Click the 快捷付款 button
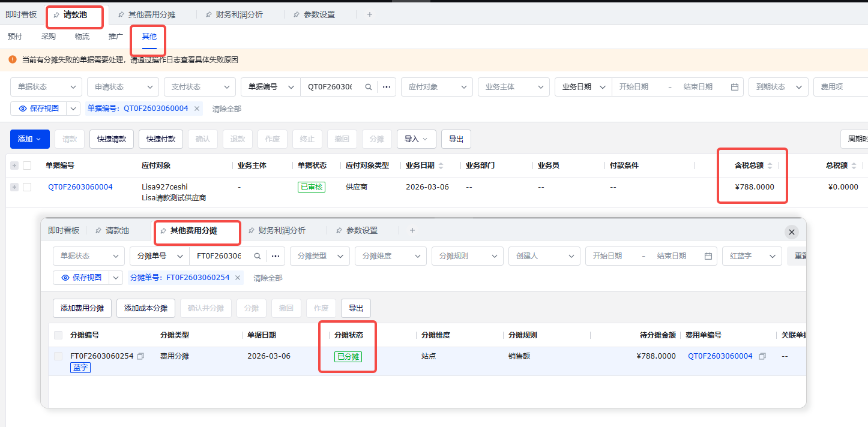 pyautogui.click(x=161, y=139)
